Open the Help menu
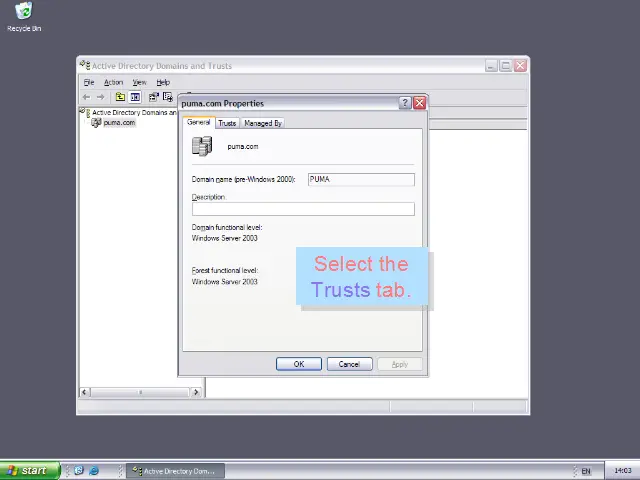 tap(163, 82)
